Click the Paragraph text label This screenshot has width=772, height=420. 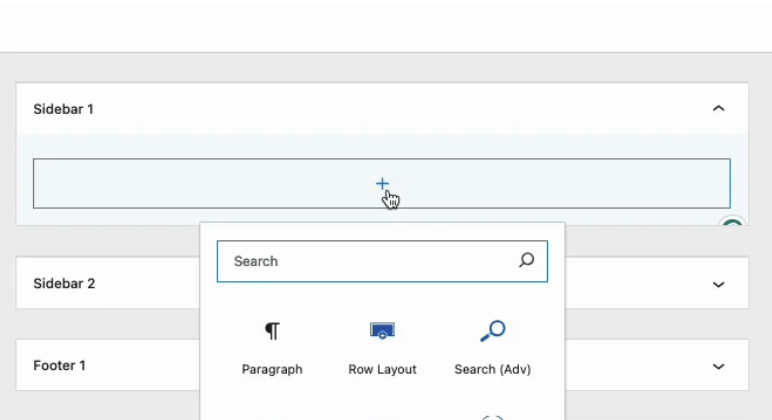click(272, 369)
